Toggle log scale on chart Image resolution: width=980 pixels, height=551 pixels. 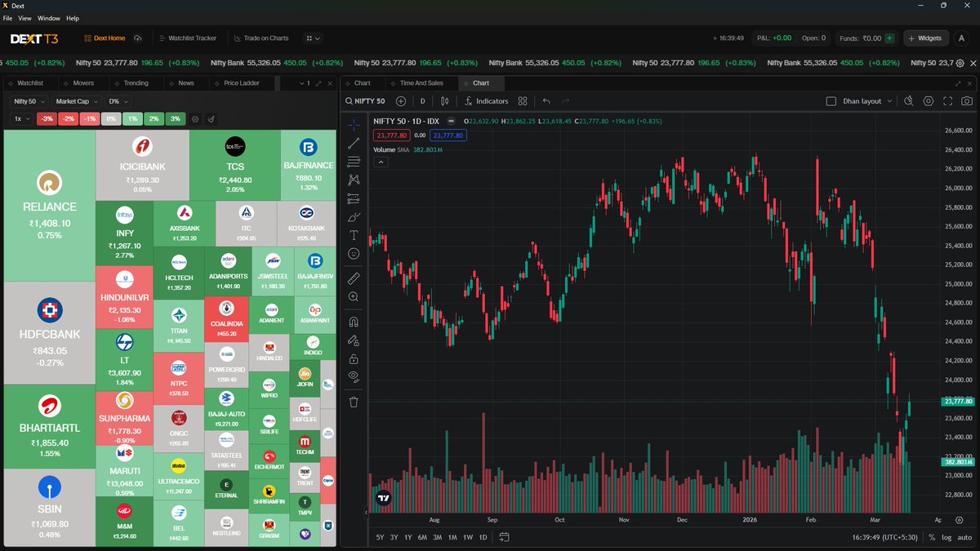click(x=947, y=537)
